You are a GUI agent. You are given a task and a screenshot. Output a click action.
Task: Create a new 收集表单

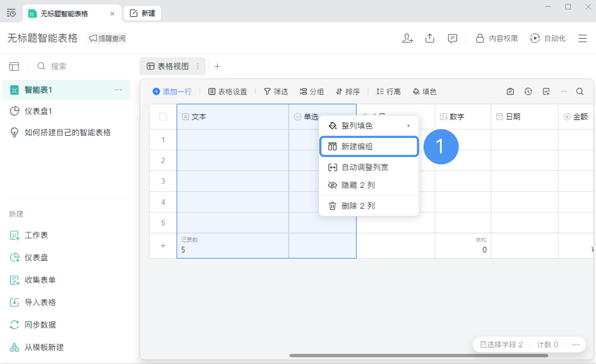[33, 280]
